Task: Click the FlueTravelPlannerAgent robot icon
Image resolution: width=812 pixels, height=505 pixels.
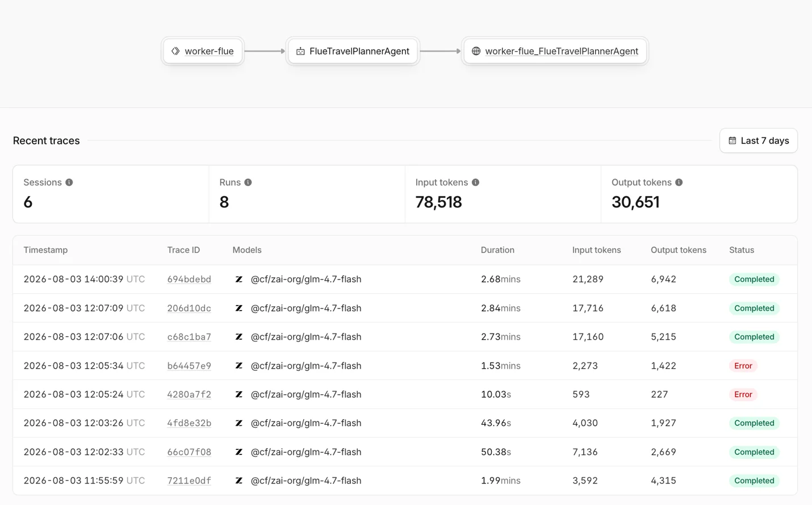Action: pyautogui.click(x=300, y=51)
